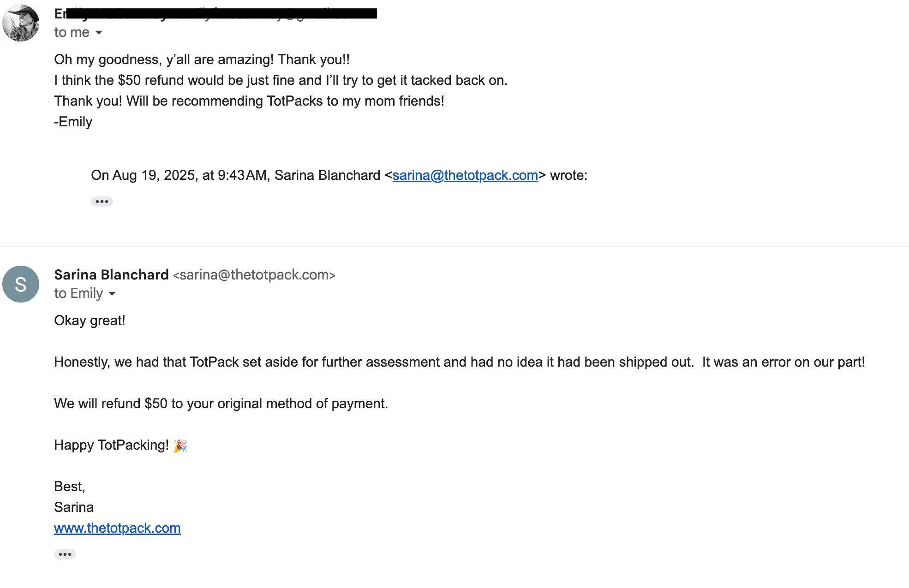
Task: Open the www.thetotpack.com signature link
Action: point(117,528)
